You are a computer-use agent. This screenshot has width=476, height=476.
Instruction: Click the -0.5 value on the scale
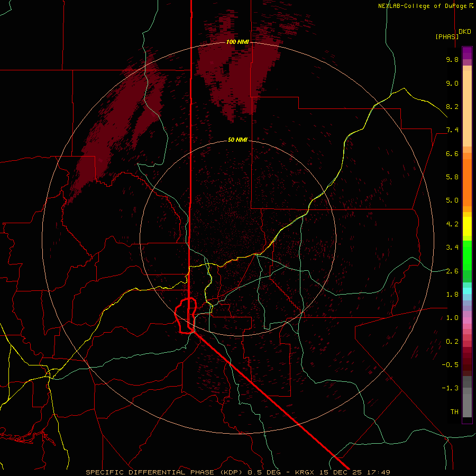(450, 364)
